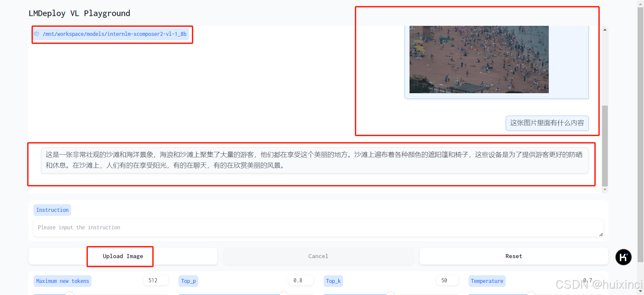Click the LMDeploy VL Playground title

[79, 13]
